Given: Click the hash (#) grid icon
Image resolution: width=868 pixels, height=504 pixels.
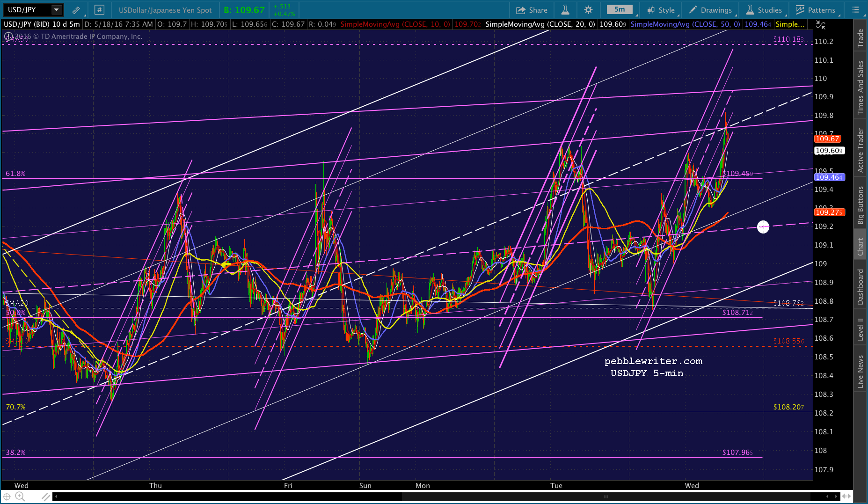Looking at the screenshot, I should tap(99, 10).
